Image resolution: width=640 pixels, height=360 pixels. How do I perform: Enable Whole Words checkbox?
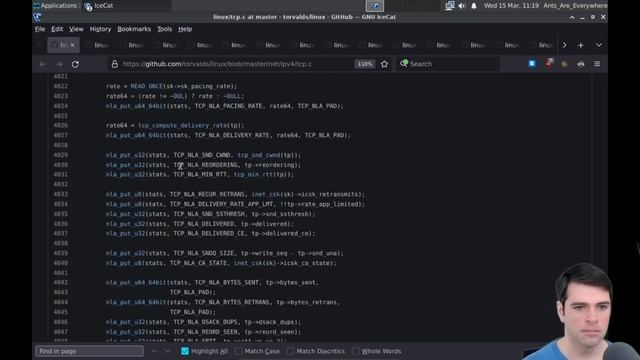pos(356,351)
